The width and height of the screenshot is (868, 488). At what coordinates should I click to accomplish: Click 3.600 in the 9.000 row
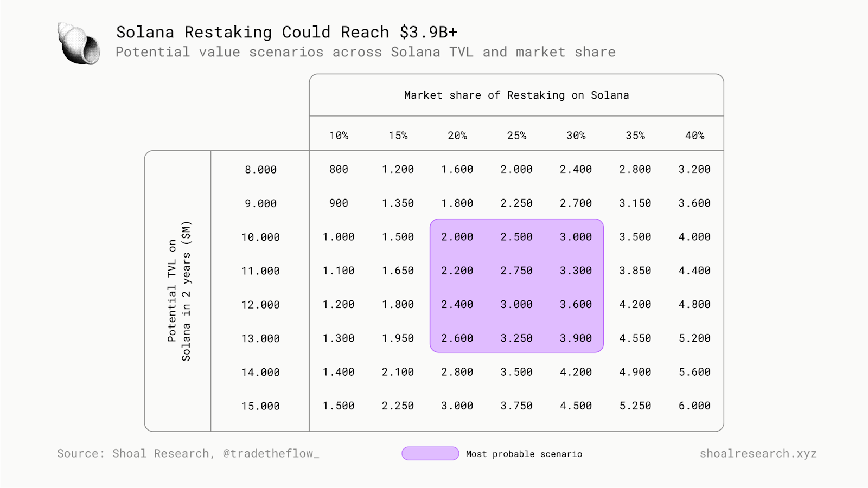coord(694,203)
